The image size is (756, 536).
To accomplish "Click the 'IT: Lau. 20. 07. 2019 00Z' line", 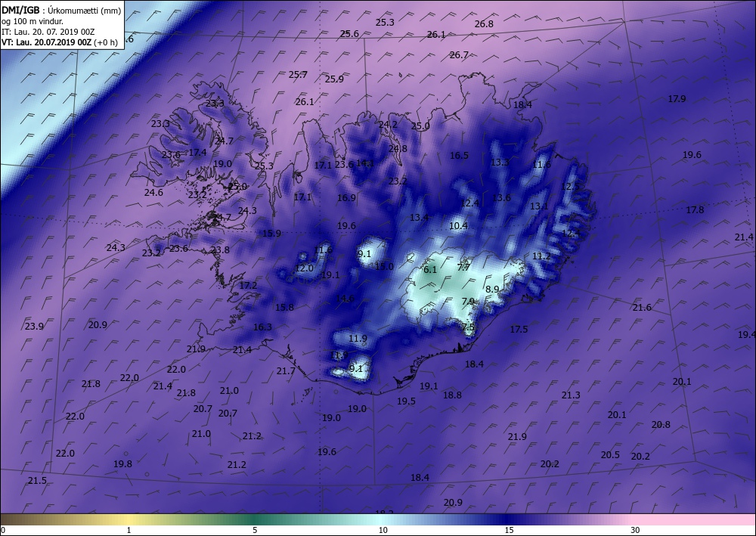I will (48, 32).
